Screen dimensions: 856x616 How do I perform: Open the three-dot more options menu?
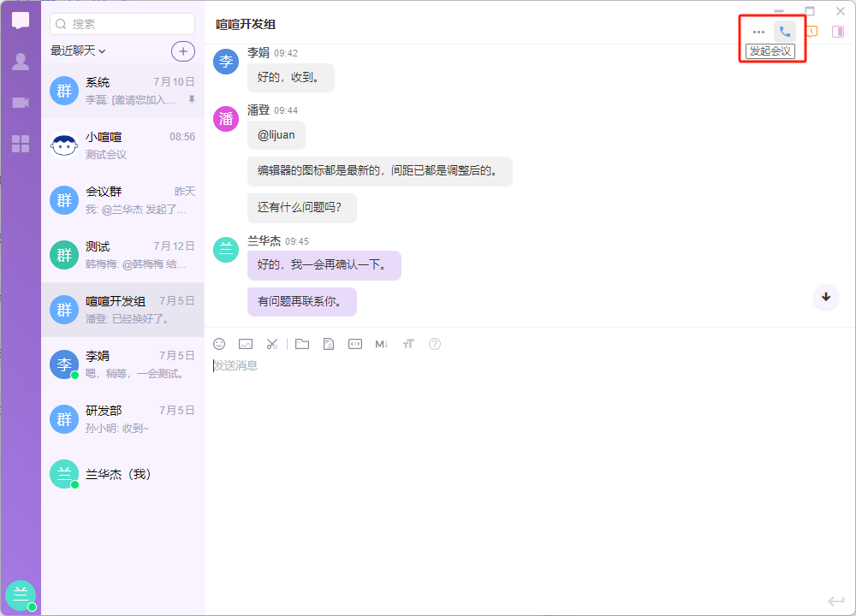point(758,32)
